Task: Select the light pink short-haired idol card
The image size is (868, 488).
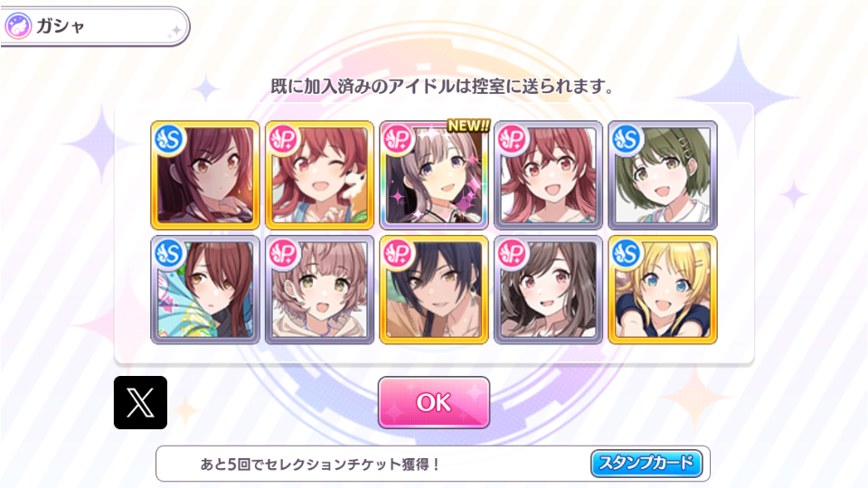Action: [x=319, y=289]
